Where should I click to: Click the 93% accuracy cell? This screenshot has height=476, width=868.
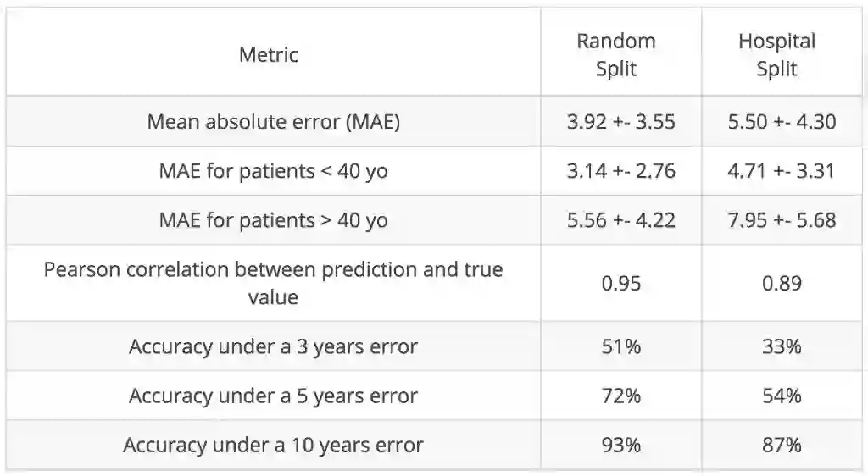[x=621, y=445]
